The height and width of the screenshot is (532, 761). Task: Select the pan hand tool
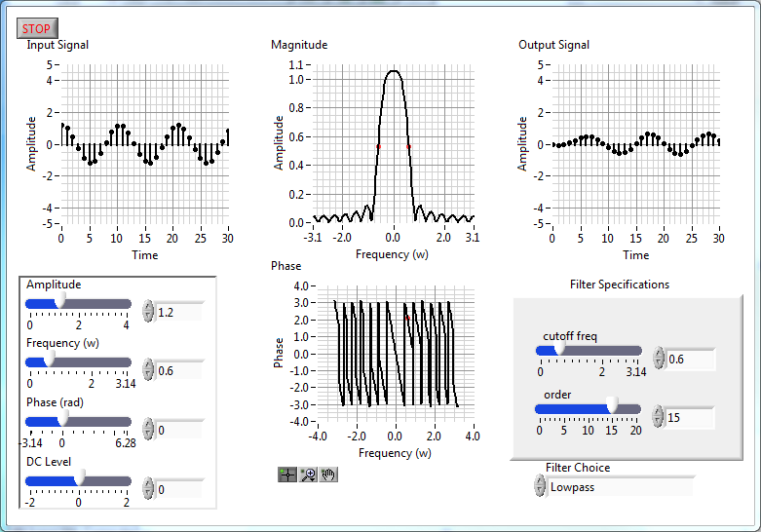click(329, 475)
